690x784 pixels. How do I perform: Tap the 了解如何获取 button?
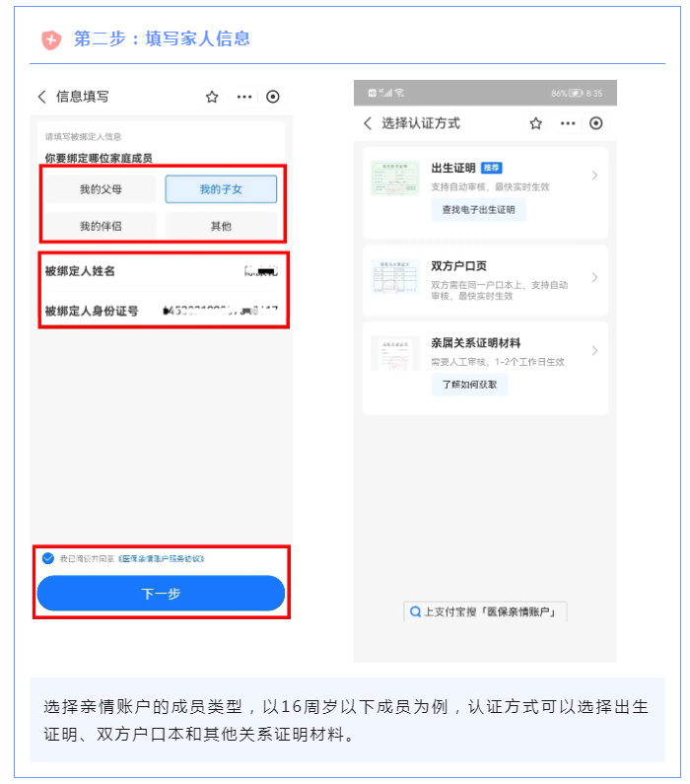469,385
